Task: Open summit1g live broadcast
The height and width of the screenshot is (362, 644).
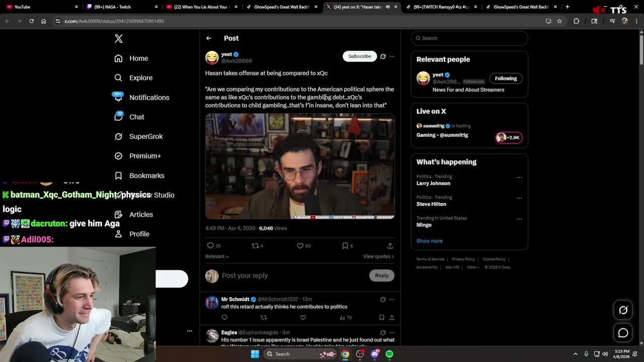Action: (x=469, y=131)
